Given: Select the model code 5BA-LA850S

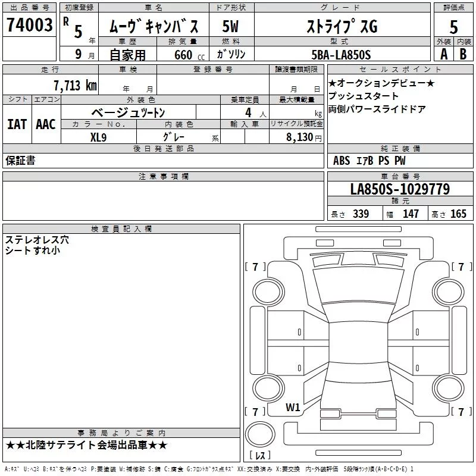Looking at the screenshot, I should [341, 55].
